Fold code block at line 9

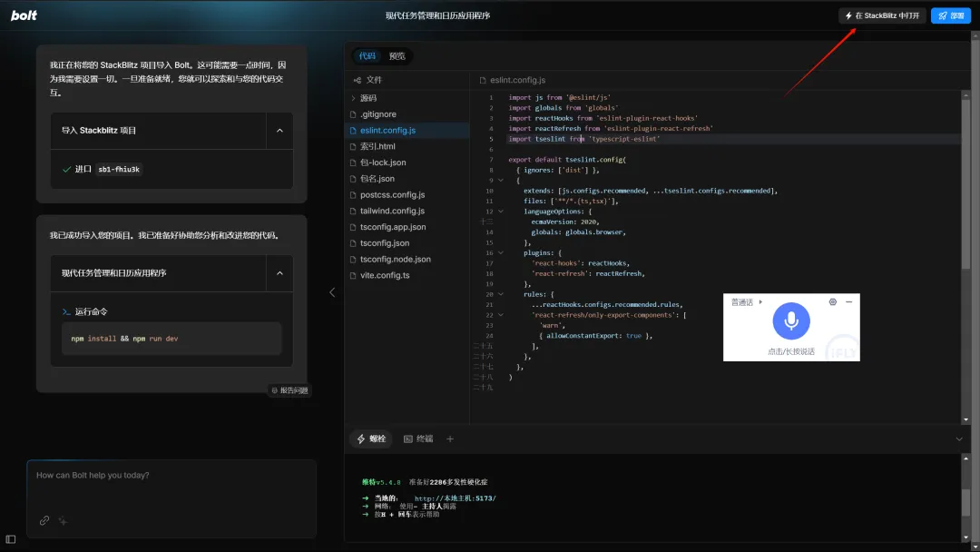point(501,180)
